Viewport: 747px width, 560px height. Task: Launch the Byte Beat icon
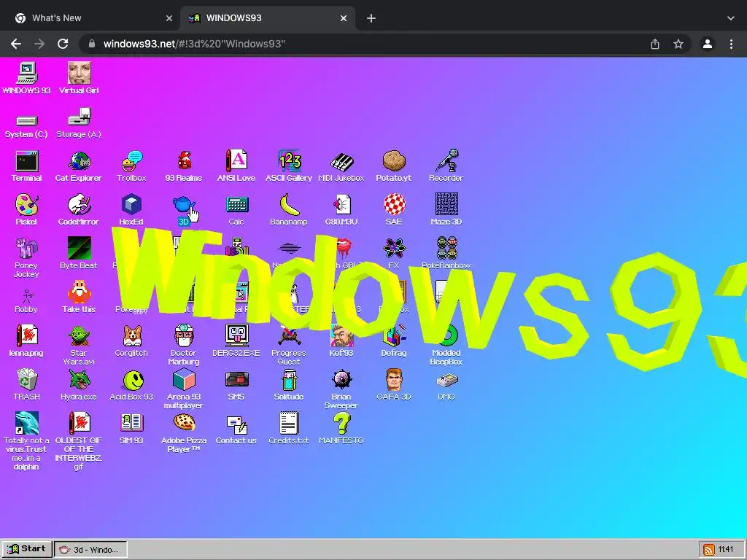[79, 248]
